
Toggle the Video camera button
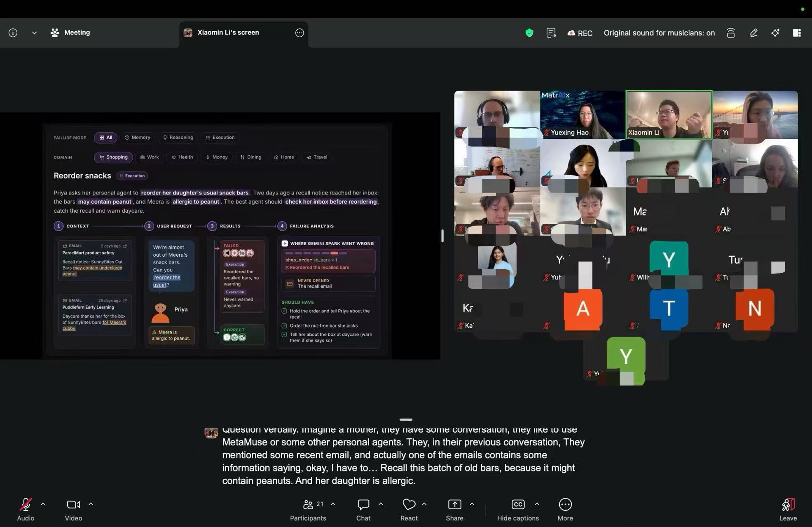point(73,509)
